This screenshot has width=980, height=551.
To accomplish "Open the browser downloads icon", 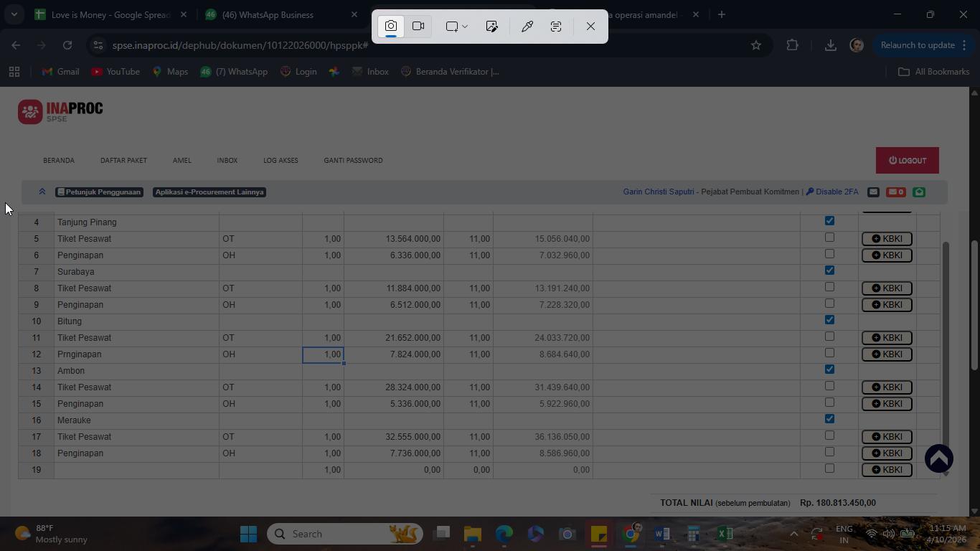I will (x=830, y=45).
